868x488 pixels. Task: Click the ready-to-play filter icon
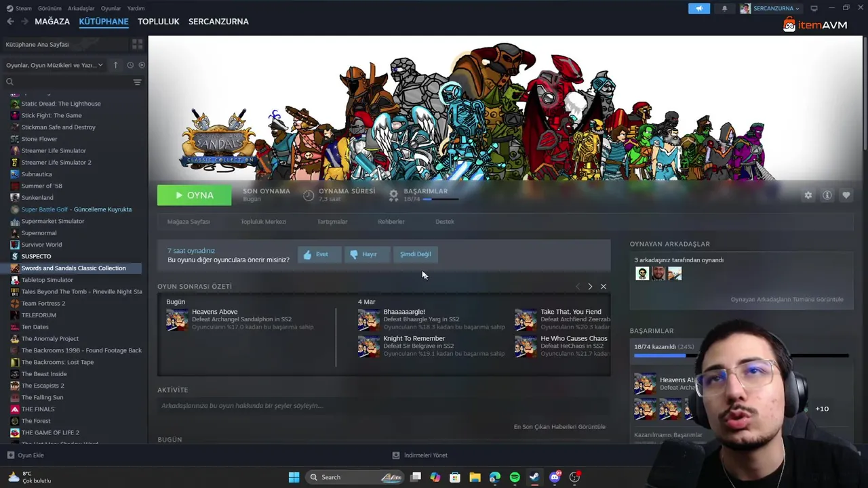pos(142,65)
